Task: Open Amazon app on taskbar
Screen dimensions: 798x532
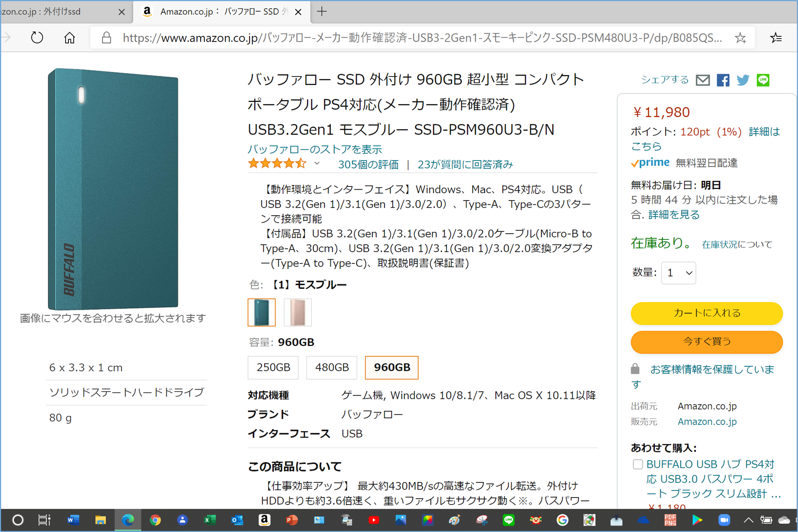Action: pyautogui.click(x=264, y=520)
